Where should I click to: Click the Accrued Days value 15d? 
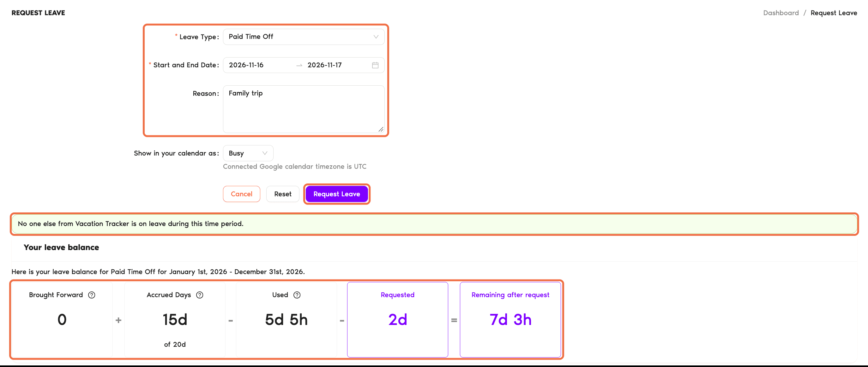[175, 320]
